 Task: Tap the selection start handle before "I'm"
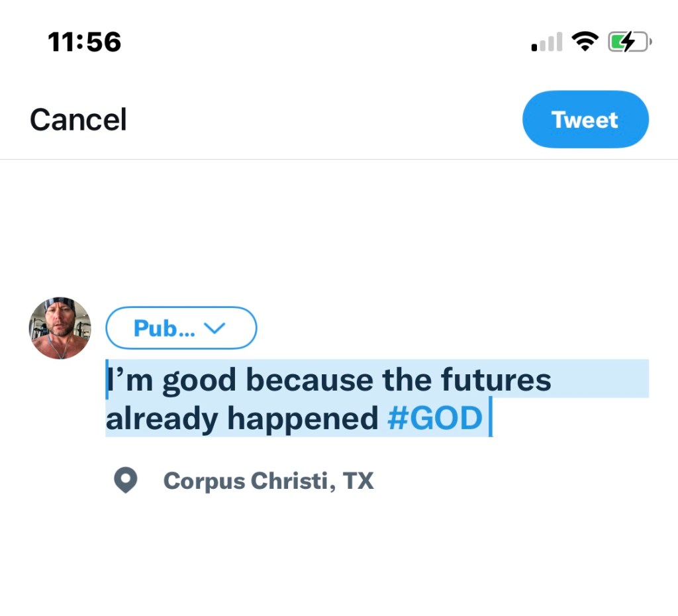107,380
